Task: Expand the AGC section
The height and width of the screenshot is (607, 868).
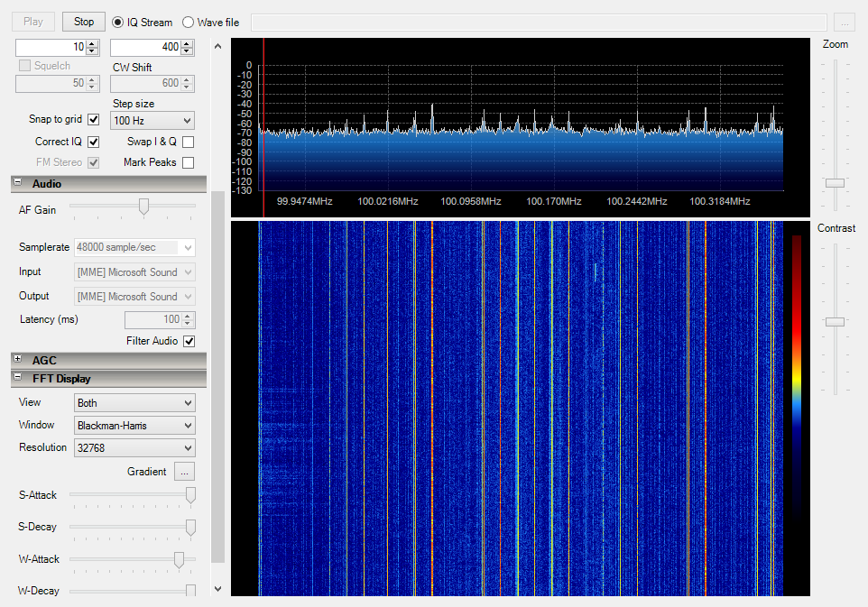Action: coord(18,360)
